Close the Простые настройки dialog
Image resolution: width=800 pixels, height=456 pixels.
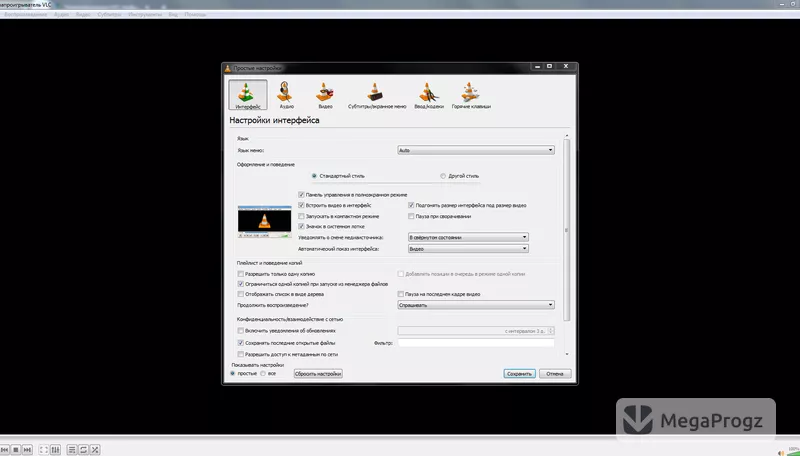(565, 66)
